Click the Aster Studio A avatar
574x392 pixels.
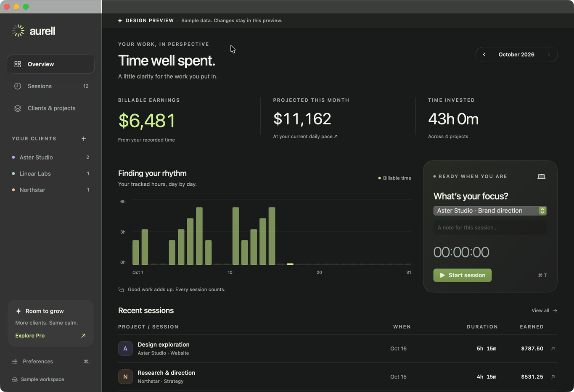click(x=125, y=349)
